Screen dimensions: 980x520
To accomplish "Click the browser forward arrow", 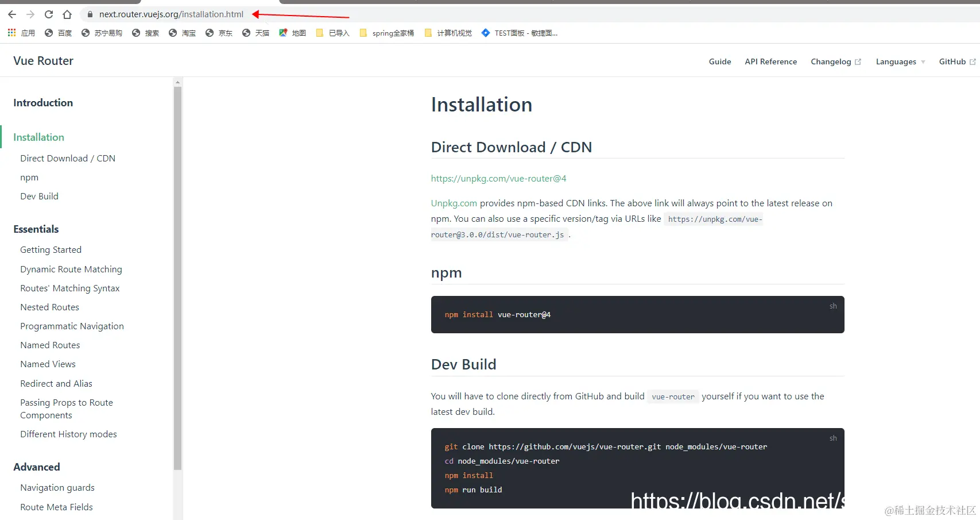I will 30,14.
